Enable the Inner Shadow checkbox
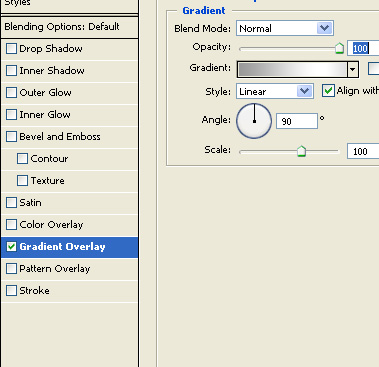Viewport: 379px width, 367px height. click(11, 71)
